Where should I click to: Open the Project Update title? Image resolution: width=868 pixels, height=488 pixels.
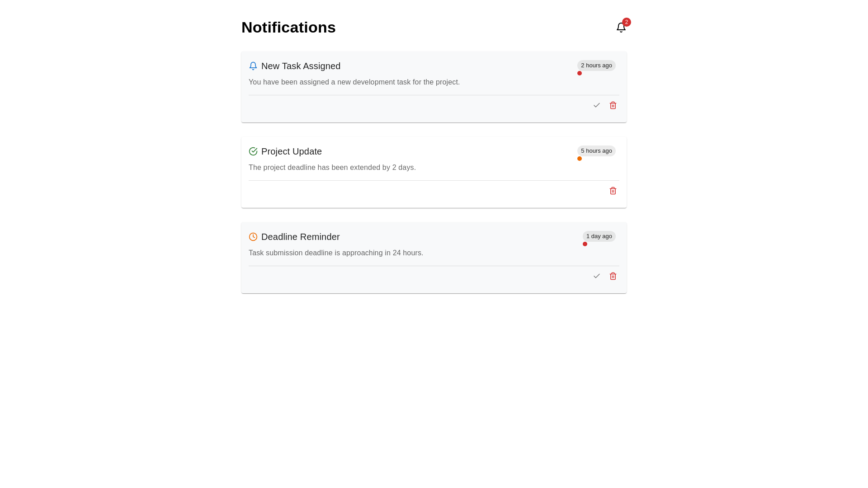291,151
